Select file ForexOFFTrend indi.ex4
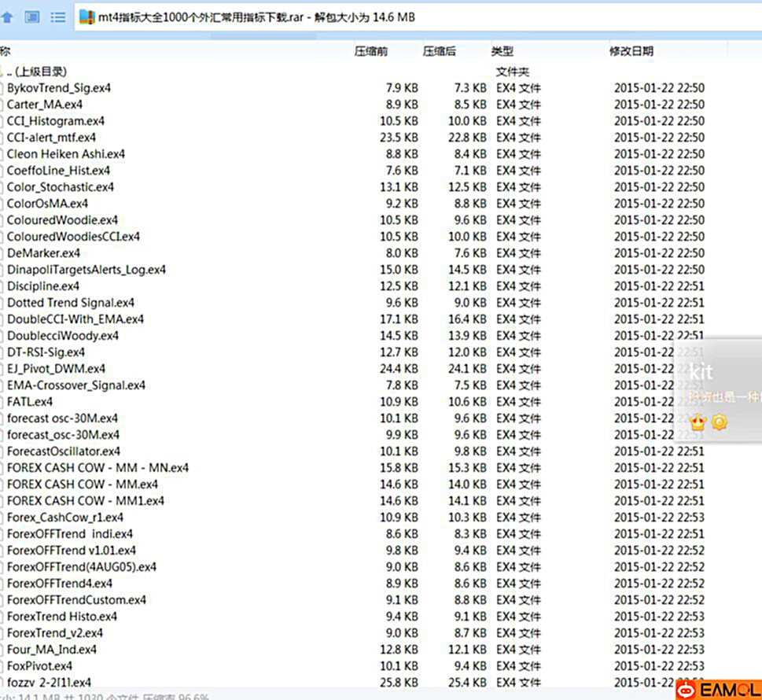This screenshot has width=762, height=700. coord(69,534)
